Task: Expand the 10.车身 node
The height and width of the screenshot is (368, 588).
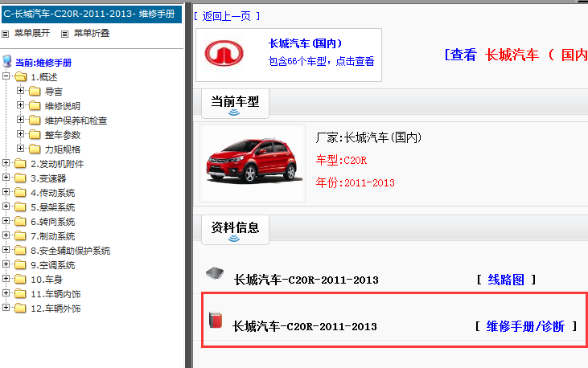Action: 6,279
